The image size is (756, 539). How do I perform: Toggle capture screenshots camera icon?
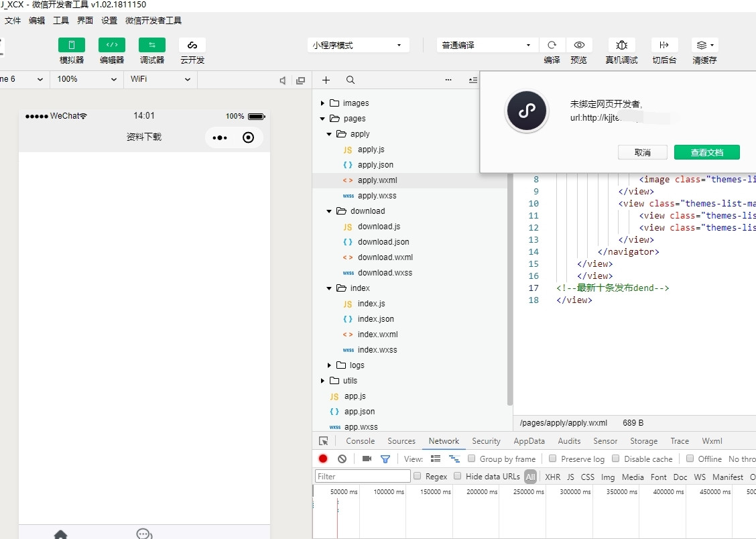(x=367, y=459)
